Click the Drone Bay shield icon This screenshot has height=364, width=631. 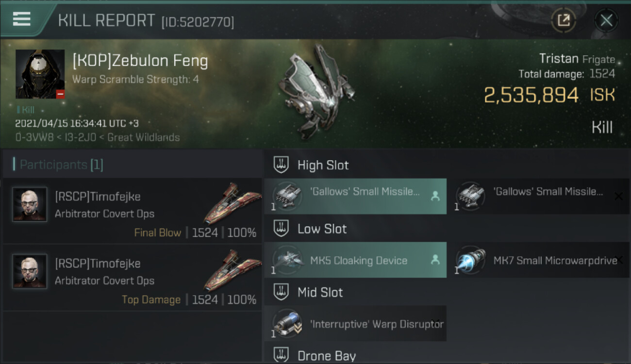281,355
